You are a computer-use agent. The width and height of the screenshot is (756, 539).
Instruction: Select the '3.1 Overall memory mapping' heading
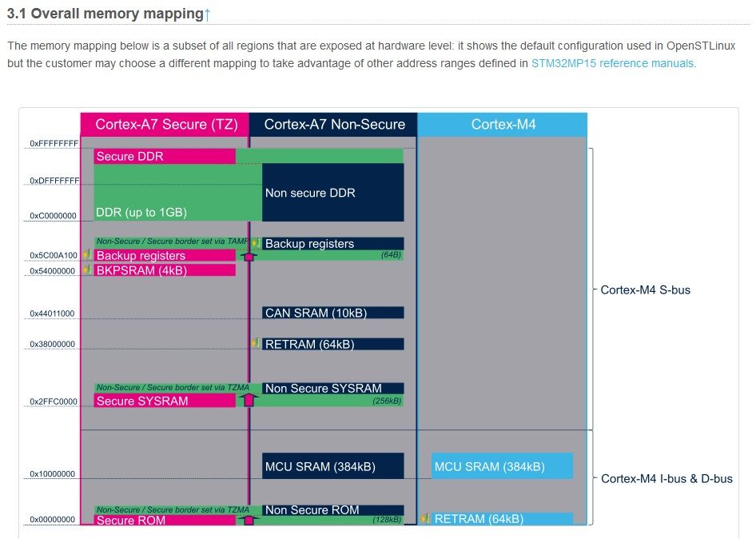(105, 14)
